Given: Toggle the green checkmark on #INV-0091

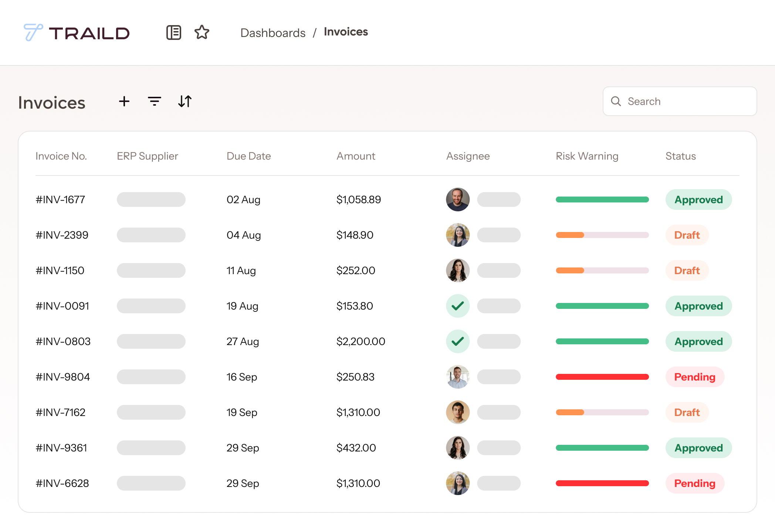Looking at the screenshot, I should pyautogui.click(x=458, y=306).
